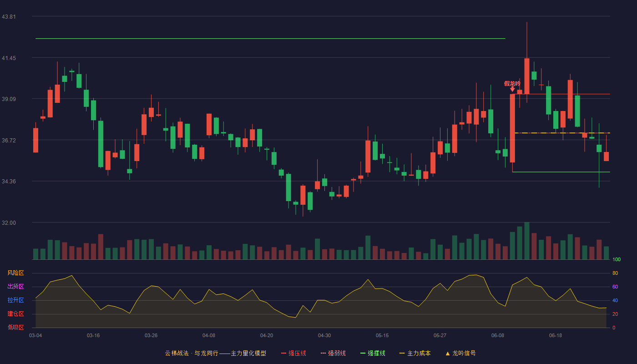Viewport: 637px width, 364px height.
Task: Click the yellow dashed 主力成本 line on chart
Action: click(562, 133)
